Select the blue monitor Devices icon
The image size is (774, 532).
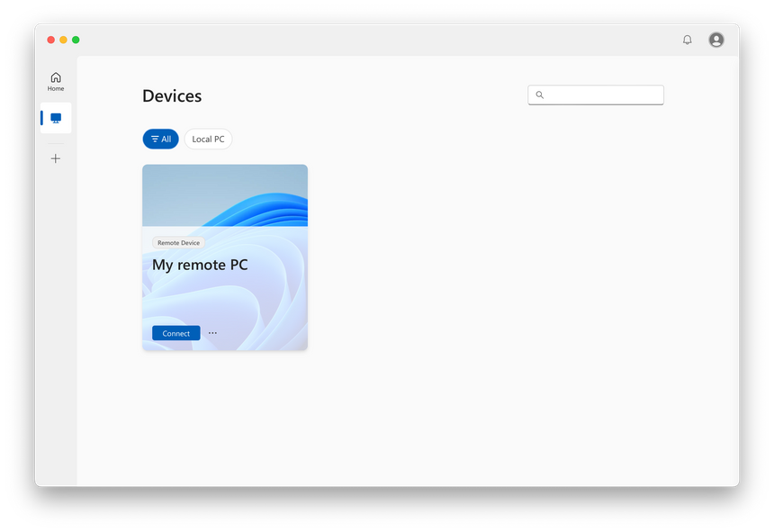pyautogui.click(x=56, y=117)
